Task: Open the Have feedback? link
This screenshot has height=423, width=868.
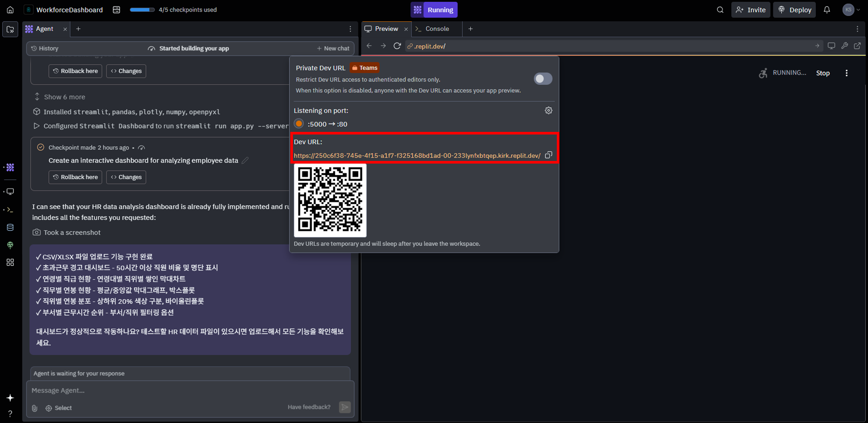Action: click(x=309, y=407)
